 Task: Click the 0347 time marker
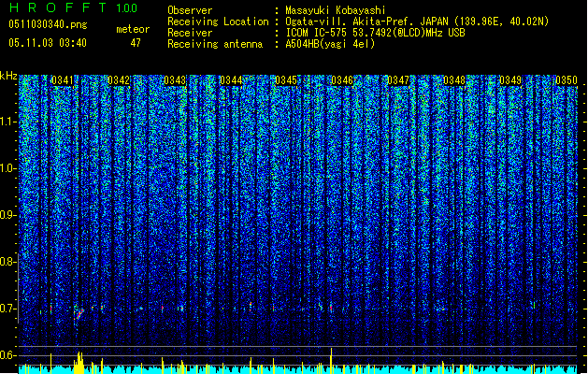[x=398, y=80]
